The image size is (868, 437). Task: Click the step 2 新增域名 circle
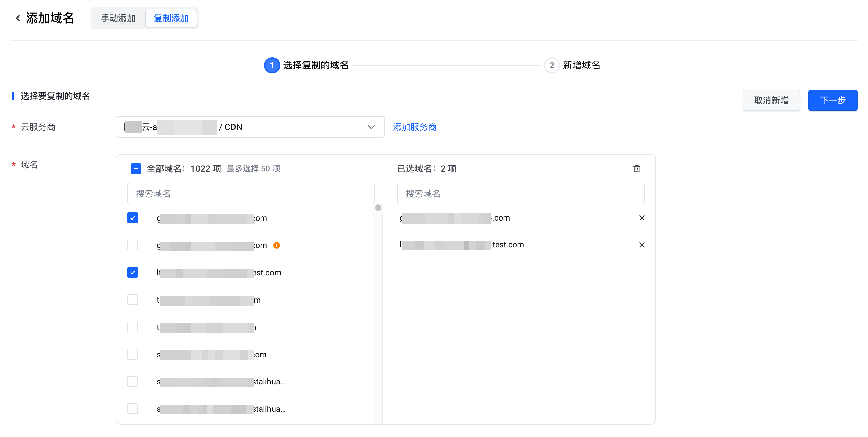point(552,65)
